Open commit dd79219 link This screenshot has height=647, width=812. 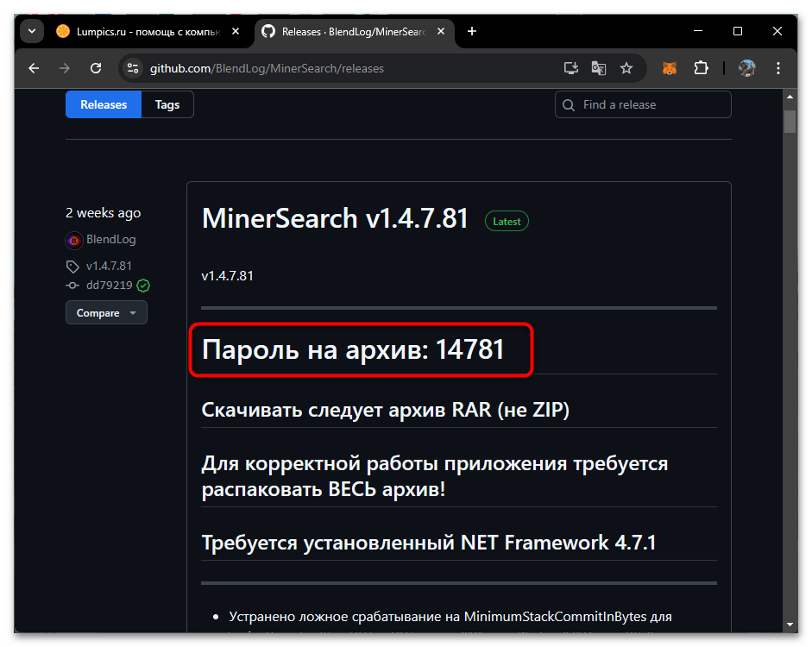click(110, 286)
